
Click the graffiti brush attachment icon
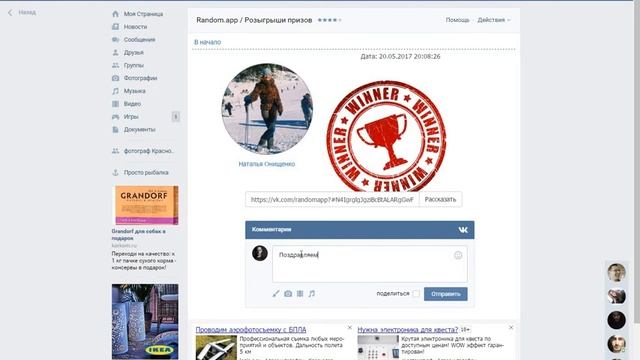point(276,293)
